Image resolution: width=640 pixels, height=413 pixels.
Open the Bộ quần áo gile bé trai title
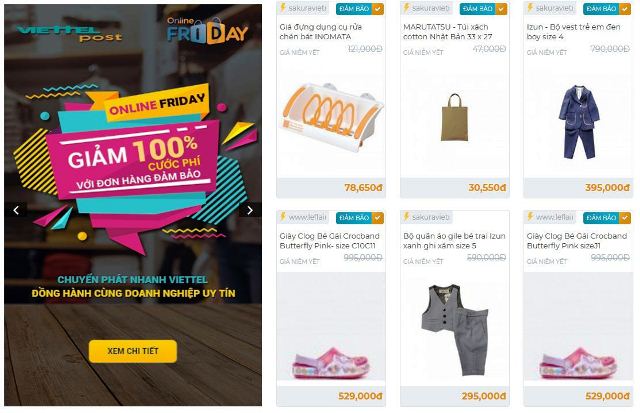click(454, 241)
